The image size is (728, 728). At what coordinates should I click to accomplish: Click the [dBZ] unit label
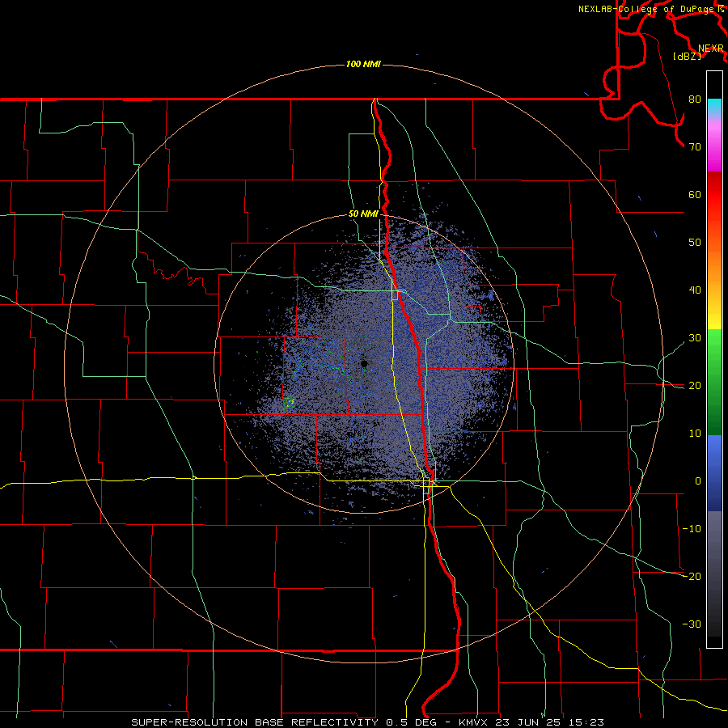(687, 57)
